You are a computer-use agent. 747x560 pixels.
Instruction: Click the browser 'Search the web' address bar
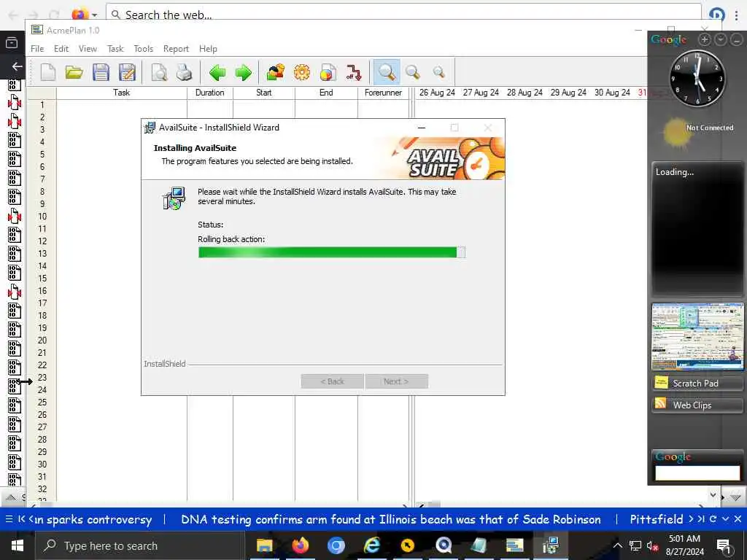403,15
